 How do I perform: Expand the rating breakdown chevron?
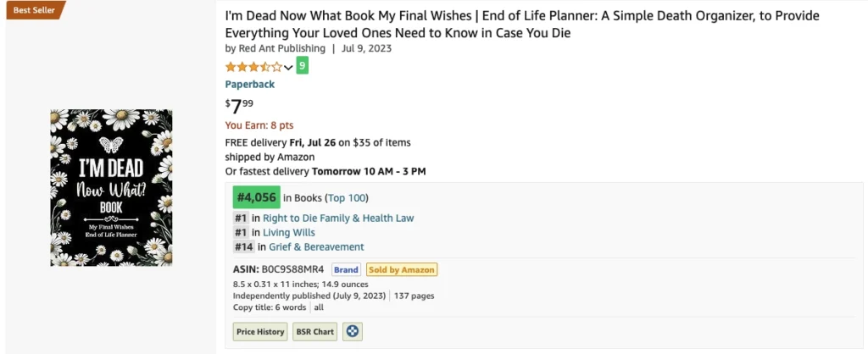(x=288, y=68)
